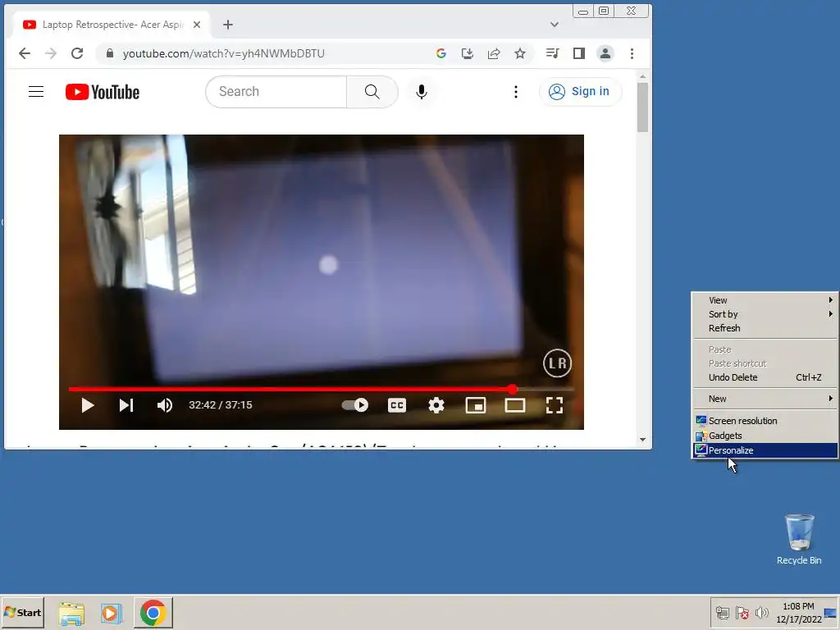Open the YouTube hamburger guide menu
Viewport: 840px width, 630px height.
coord(36,92)
